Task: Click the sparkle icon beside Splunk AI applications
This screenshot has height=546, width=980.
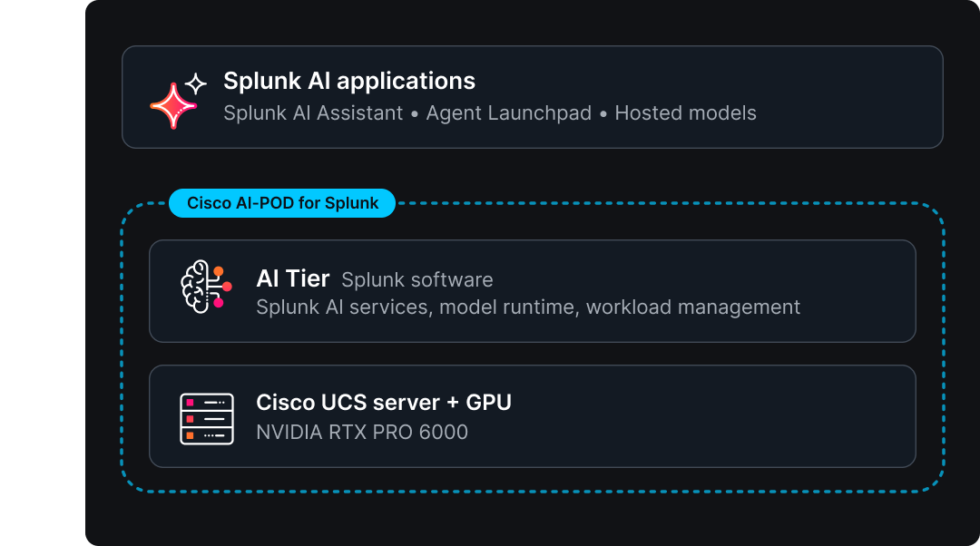Action: click(x=178, y=101)
